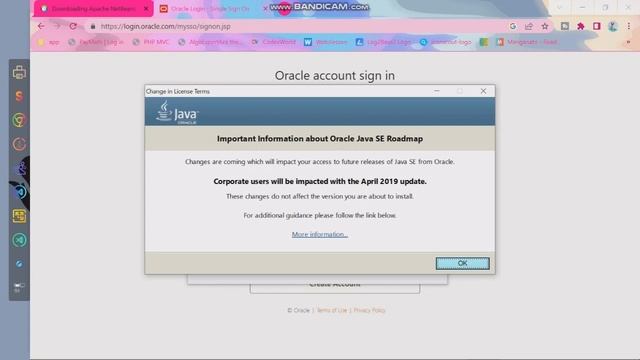Close the Change in License Terms dialog
This screenshot has height=360, width=640.
click(483, 91)
